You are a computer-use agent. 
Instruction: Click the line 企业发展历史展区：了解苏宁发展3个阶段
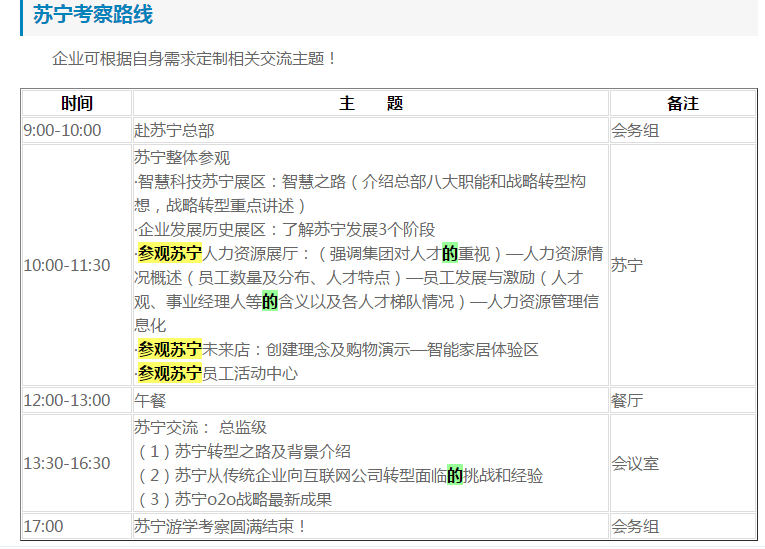[284, 229]
